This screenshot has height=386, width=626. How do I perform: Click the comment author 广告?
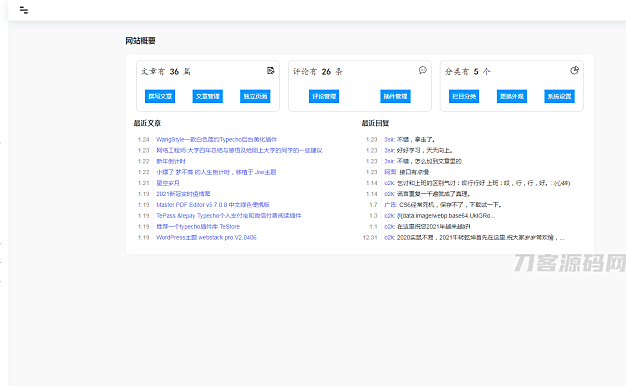(x=391, y=205)
